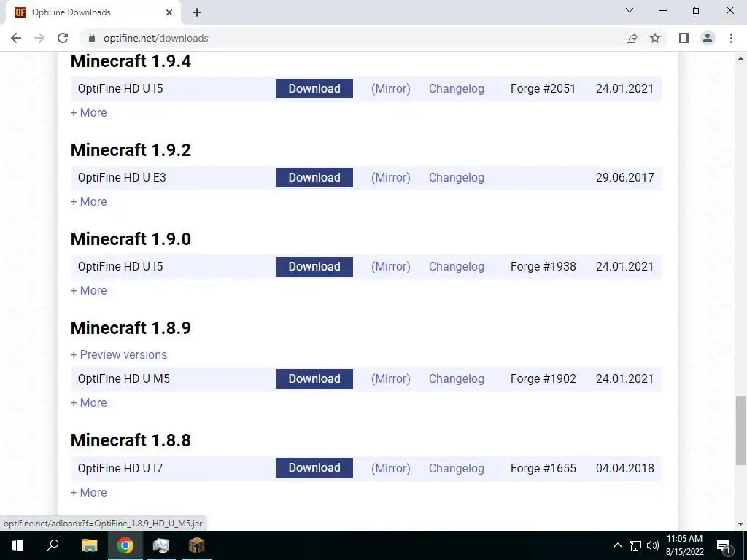Image resolution: width=747 pixels, height=560 pixels.
Task: Open the notification center icon
Action: tap(724, 545)
